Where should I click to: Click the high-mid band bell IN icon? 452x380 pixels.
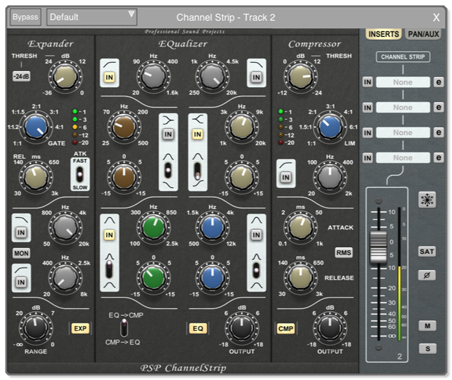pyautogui.click(x=256, y=235)
